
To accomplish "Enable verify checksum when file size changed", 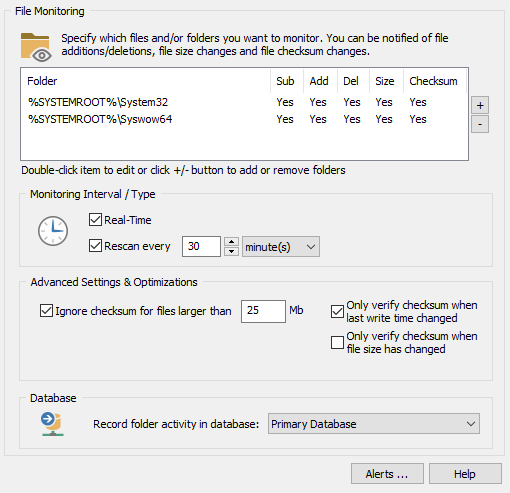I will click(x=337, y=342).
